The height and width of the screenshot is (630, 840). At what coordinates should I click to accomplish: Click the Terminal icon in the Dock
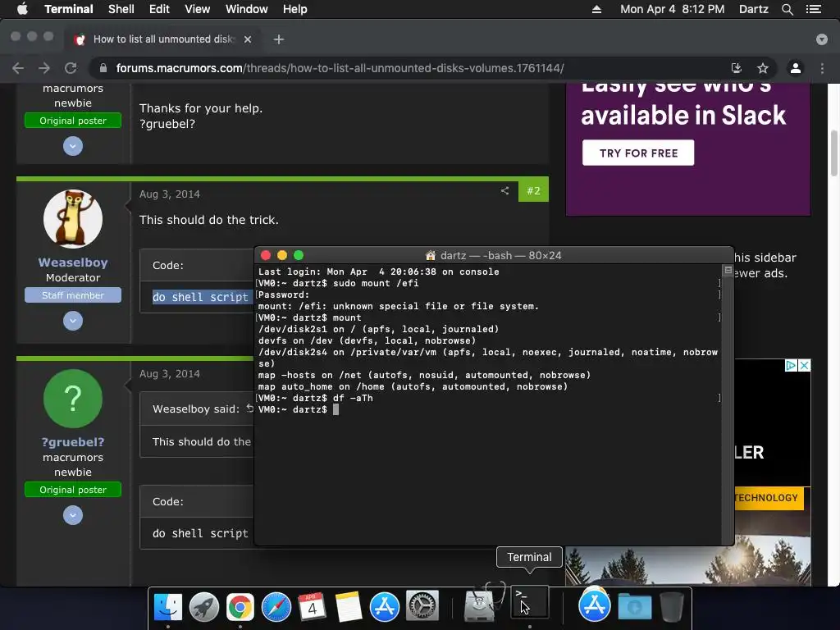530,603
